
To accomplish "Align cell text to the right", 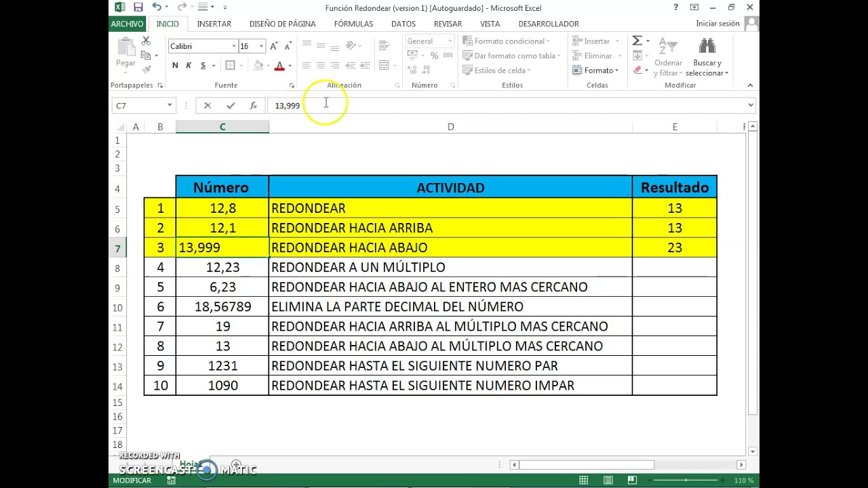I will 335,66.
